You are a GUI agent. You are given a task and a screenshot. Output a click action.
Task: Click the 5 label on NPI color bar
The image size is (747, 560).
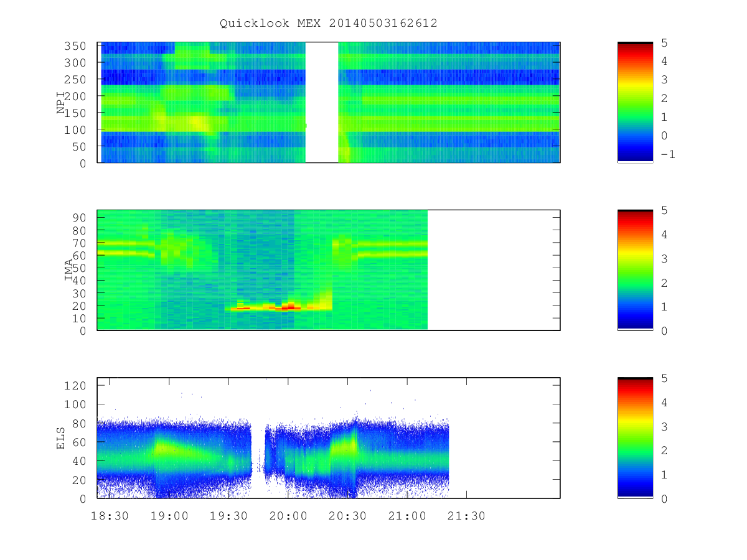(x=664, y=43)
